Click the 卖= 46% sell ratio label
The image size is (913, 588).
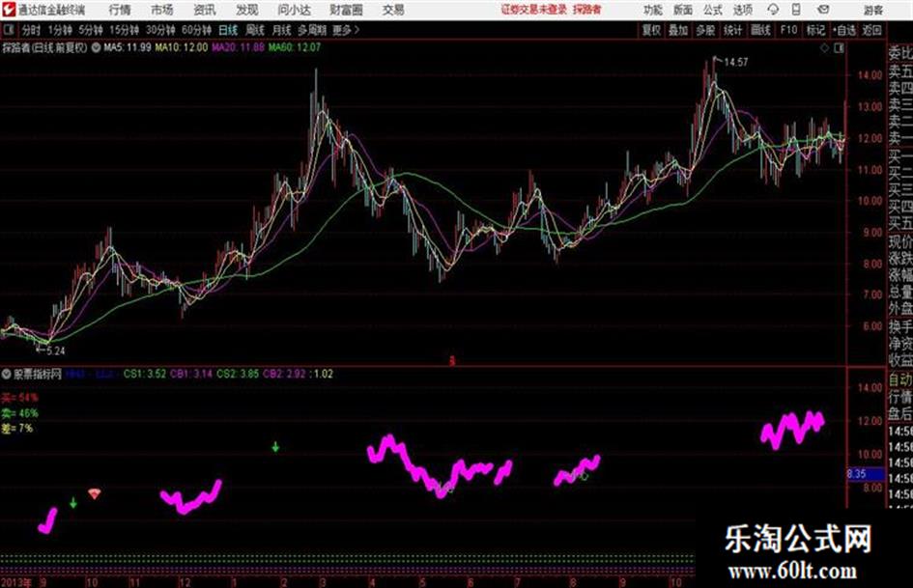[x=19, y=413]
